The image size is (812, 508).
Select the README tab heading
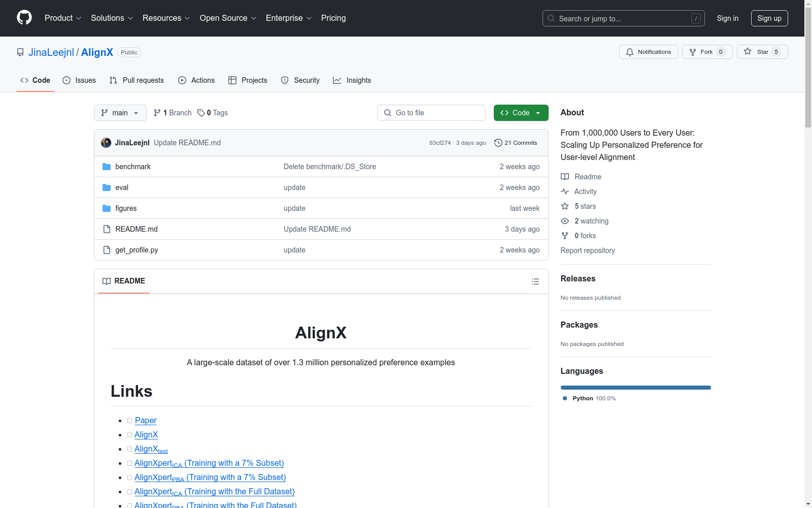pyautogui.click(x=124, y=281)
